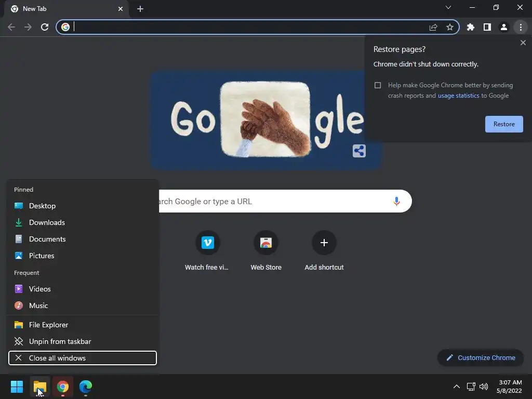Open the Vimeo Watch free videos shortcut

click(x=207, y=251)
